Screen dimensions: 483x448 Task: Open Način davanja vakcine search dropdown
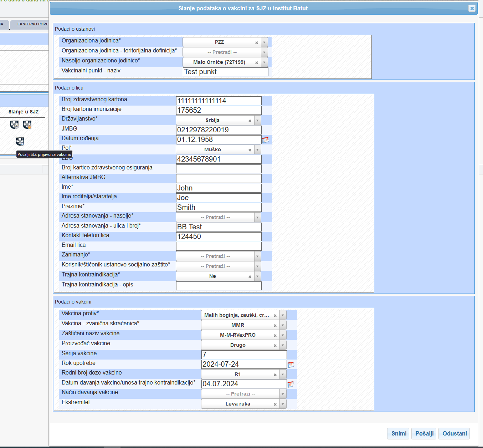tap(244, 394)
